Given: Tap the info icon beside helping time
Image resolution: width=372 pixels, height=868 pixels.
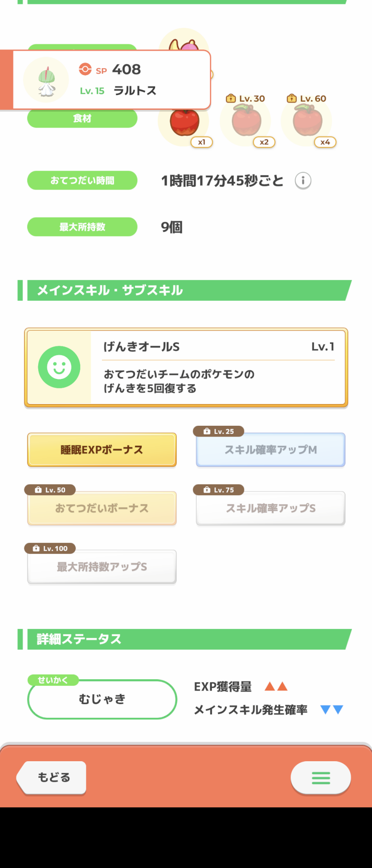Looking at the screenshot, I should tap(303, 181).
